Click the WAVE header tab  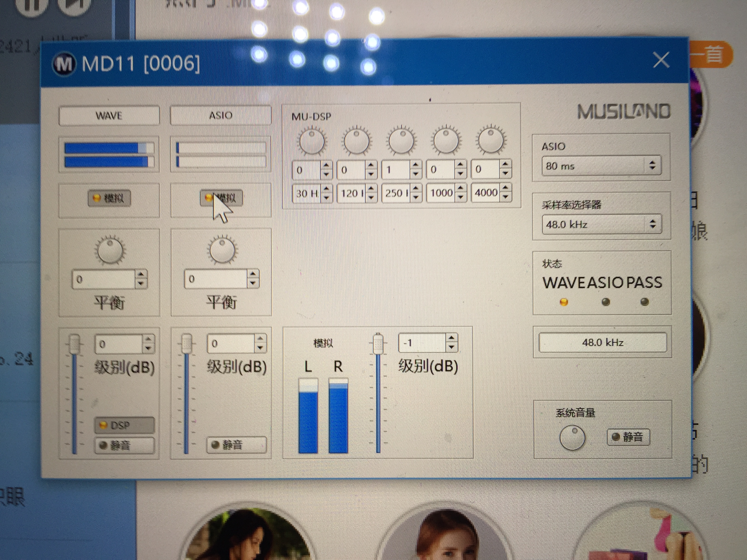[109, 116]
